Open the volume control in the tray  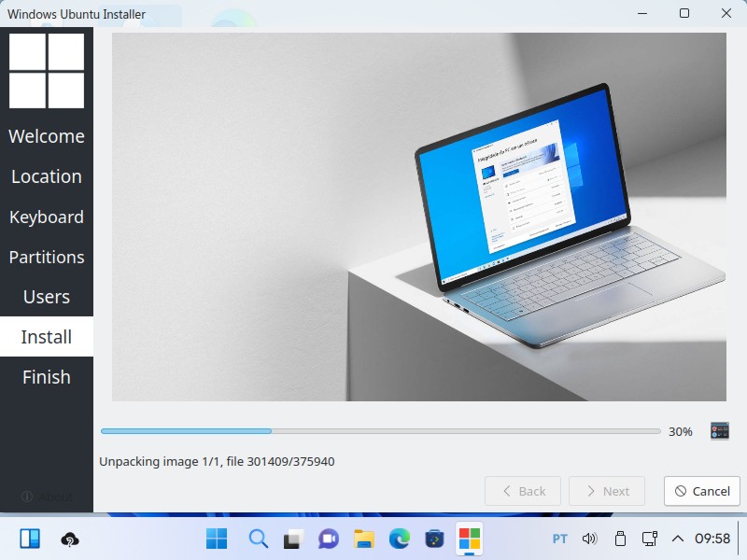590,539
